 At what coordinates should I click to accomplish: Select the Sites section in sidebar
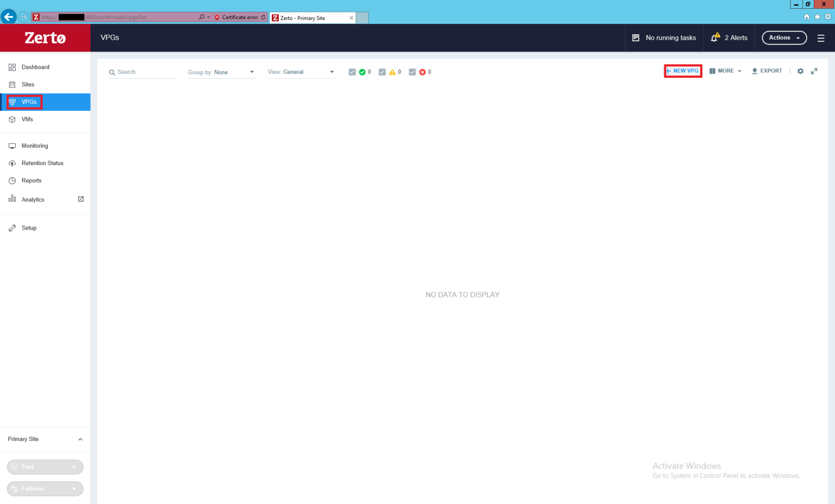pyautogui.click(x=28, y=84)
